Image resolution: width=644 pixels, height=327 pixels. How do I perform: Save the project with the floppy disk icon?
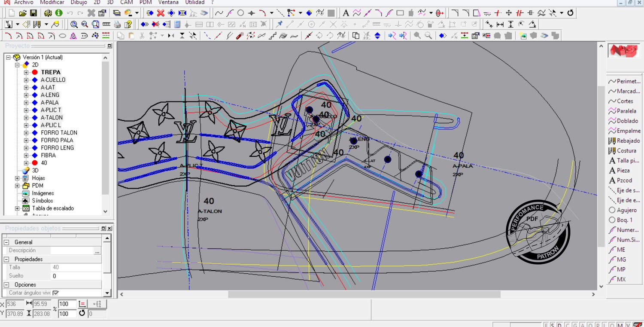pyautogui.click(x=34, y=13)
